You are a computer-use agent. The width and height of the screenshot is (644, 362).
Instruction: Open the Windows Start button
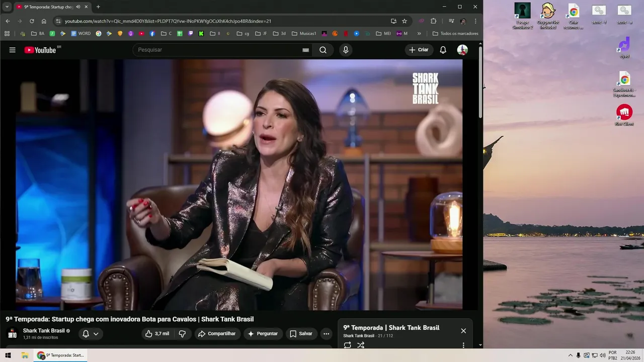[8, 355]
